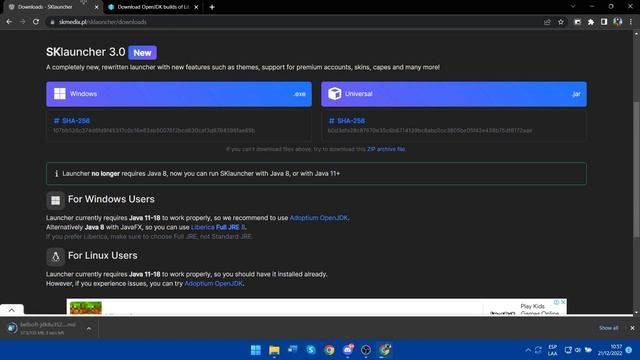The image size is (640, 360).
Task: Click the page vertical scrollbar
Action: (636, 169)
